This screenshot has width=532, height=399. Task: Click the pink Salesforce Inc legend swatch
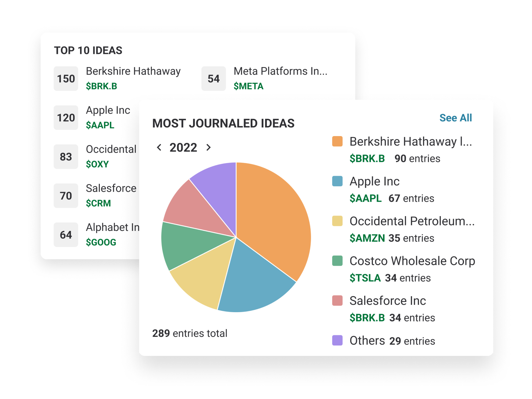pos(337,300)
